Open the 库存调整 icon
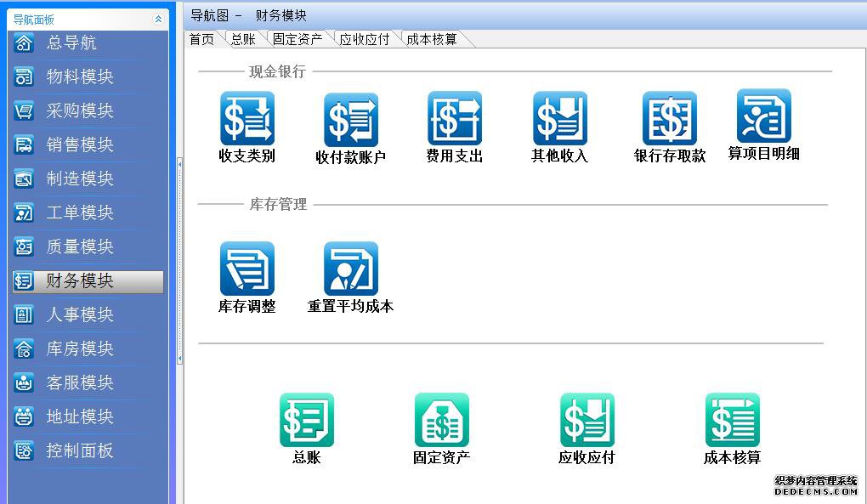Viewport: 867px width, 504px height. click(247, 269)
